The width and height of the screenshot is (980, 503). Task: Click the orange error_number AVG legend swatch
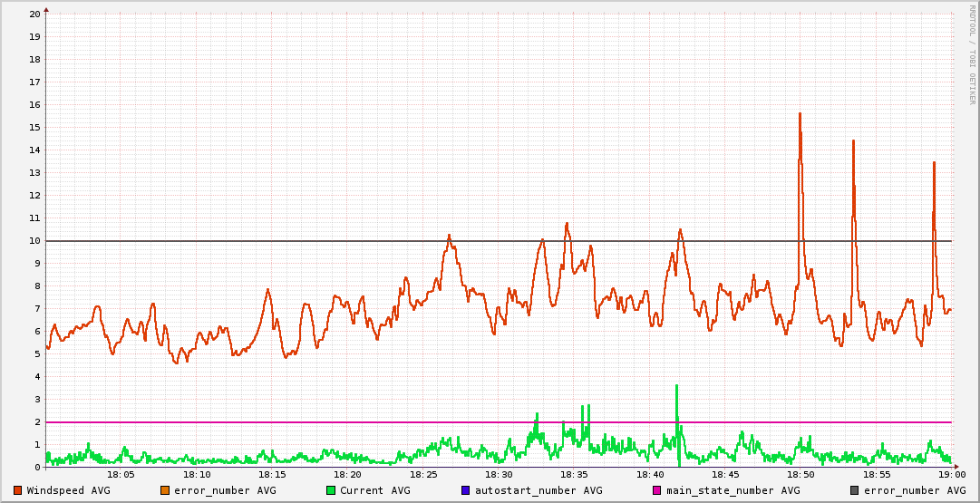point(165,490)
